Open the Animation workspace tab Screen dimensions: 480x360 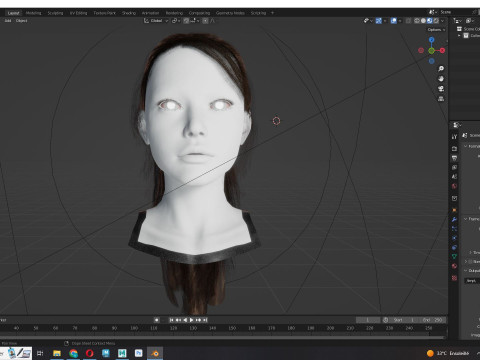pos(150,13)
